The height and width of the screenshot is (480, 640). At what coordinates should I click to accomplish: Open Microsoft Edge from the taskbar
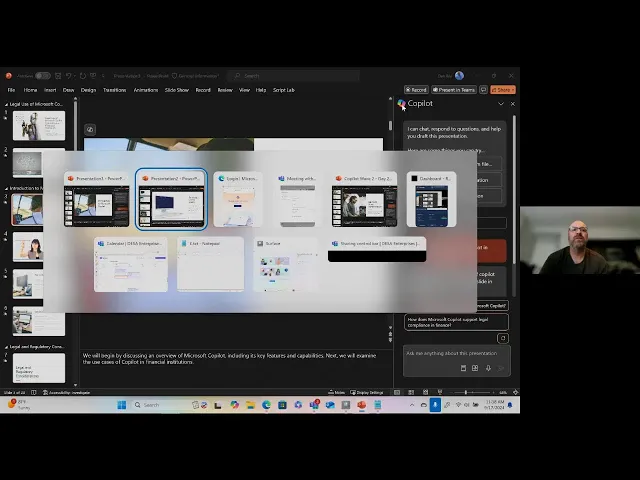267,405
